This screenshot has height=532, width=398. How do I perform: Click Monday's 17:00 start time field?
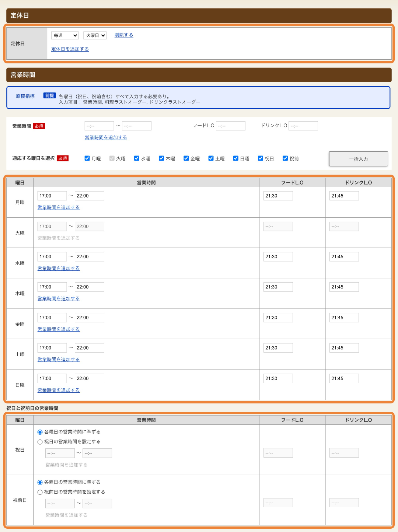point(52,196)
